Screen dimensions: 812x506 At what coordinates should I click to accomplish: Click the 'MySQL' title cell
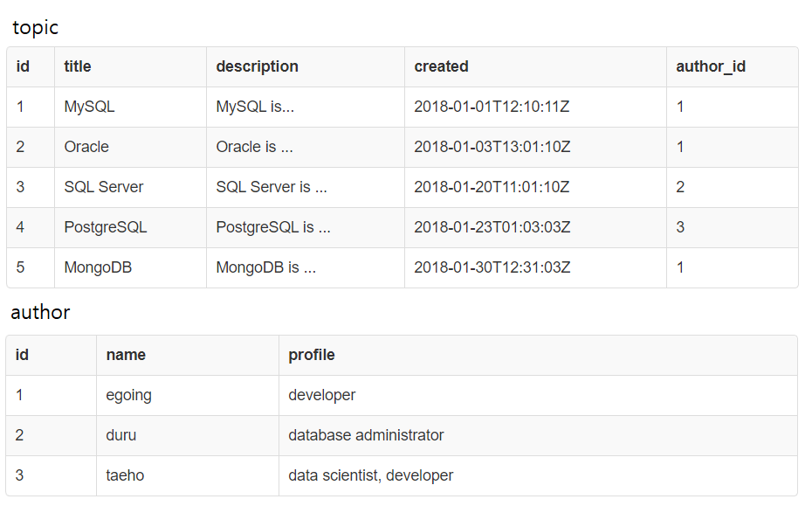click(x=130, y=107)
